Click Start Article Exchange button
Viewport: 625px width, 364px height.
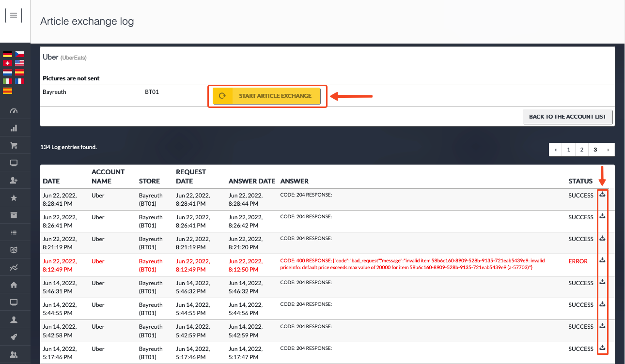[267, 96]
